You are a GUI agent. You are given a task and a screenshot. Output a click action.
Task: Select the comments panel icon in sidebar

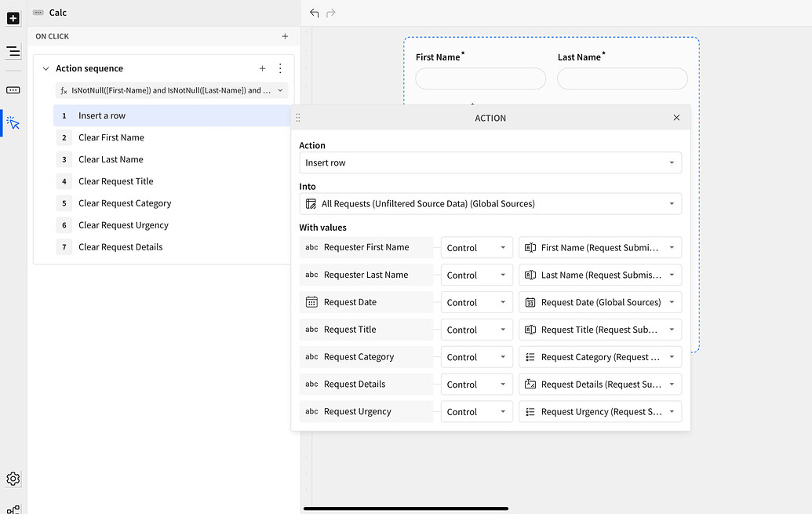13,89
